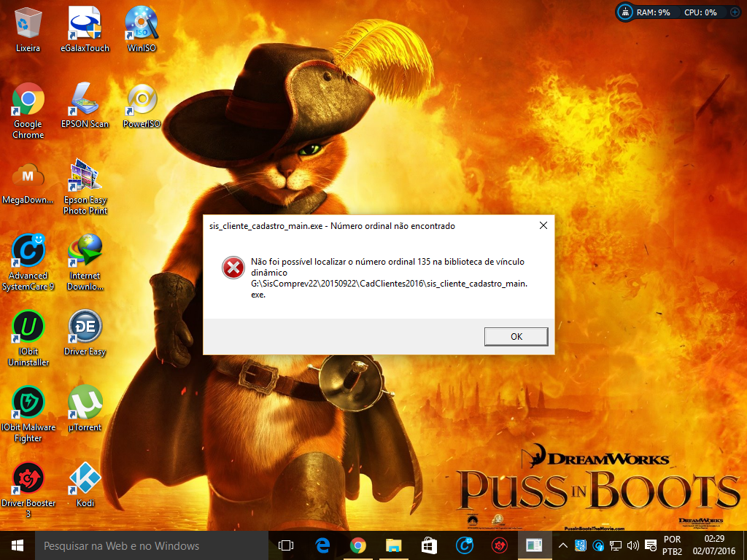Viewport: 747px width, 560px height.
Task: Click OK in the error dialog
Action: click(516, 337)
